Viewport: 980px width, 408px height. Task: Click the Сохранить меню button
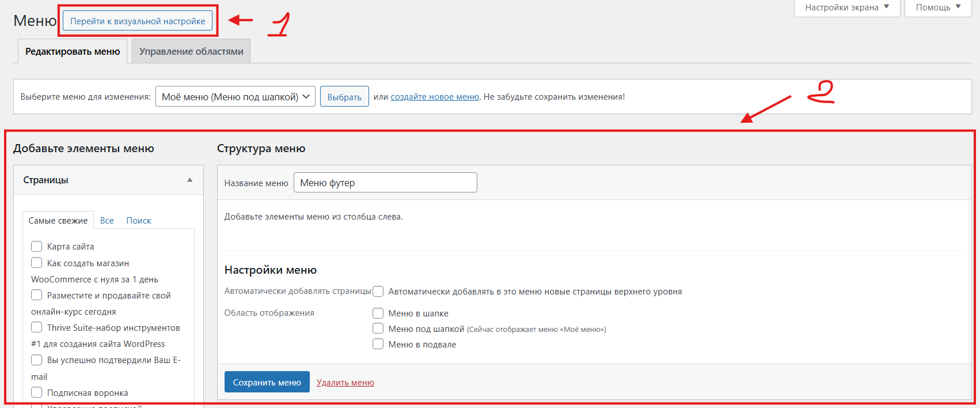[267, 382]
